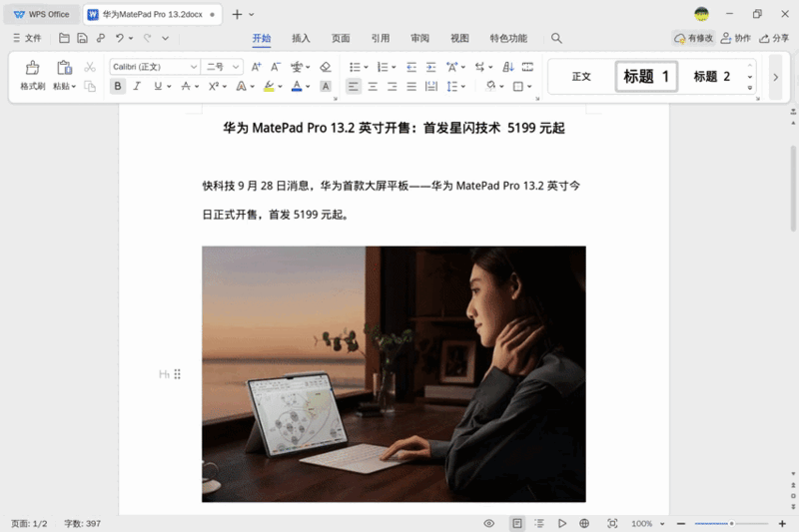Open the 审阅 (Review) ribbon tab
Image resolution: width=799 pixels, height=532 pixels.
point(419,39)
